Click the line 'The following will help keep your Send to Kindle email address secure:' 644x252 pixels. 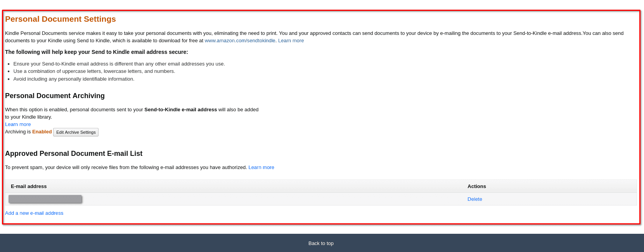tap(97, 52)
